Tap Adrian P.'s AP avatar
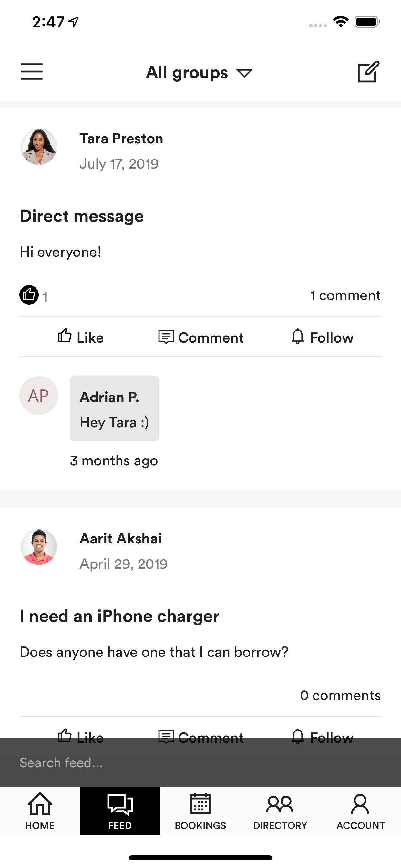This screenshot has width=401, height=868. (39, 395)
